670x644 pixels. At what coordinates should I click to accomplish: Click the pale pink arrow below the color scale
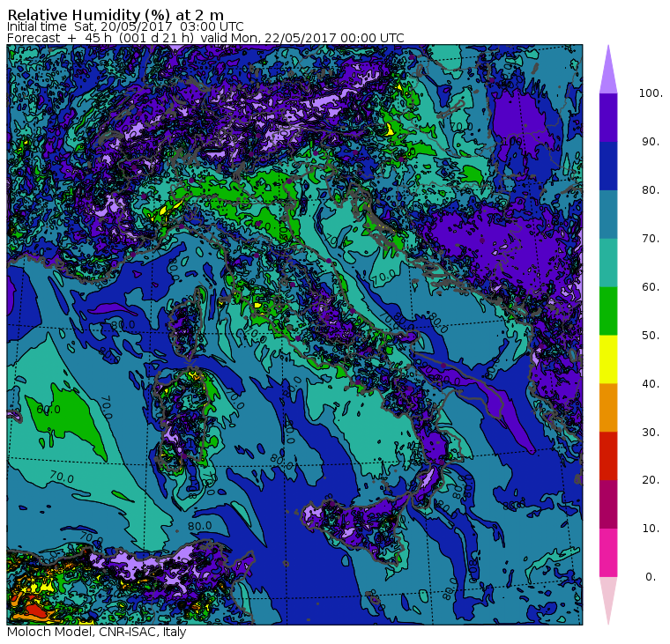tap(608, 598)
